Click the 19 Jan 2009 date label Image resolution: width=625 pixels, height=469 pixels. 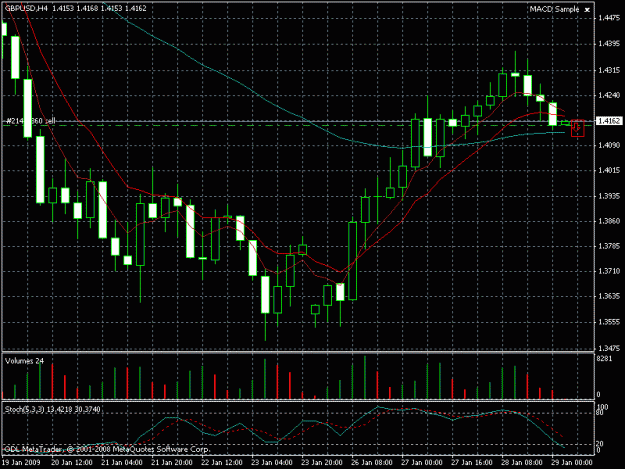pos(22,463)
